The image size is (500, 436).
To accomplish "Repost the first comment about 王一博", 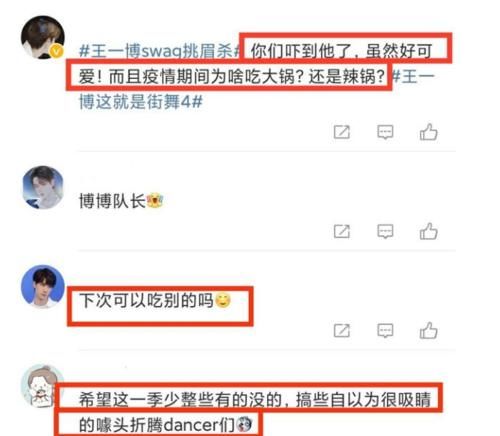I will pyautogui.click(x=342, y=132).
